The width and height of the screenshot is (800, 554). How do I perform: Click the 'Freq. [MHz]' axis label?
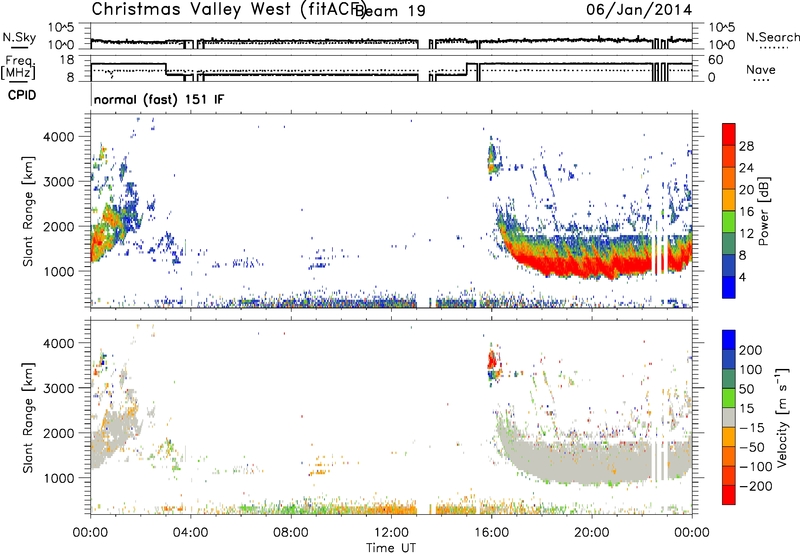pyautogui.click(x=19, y=68)
